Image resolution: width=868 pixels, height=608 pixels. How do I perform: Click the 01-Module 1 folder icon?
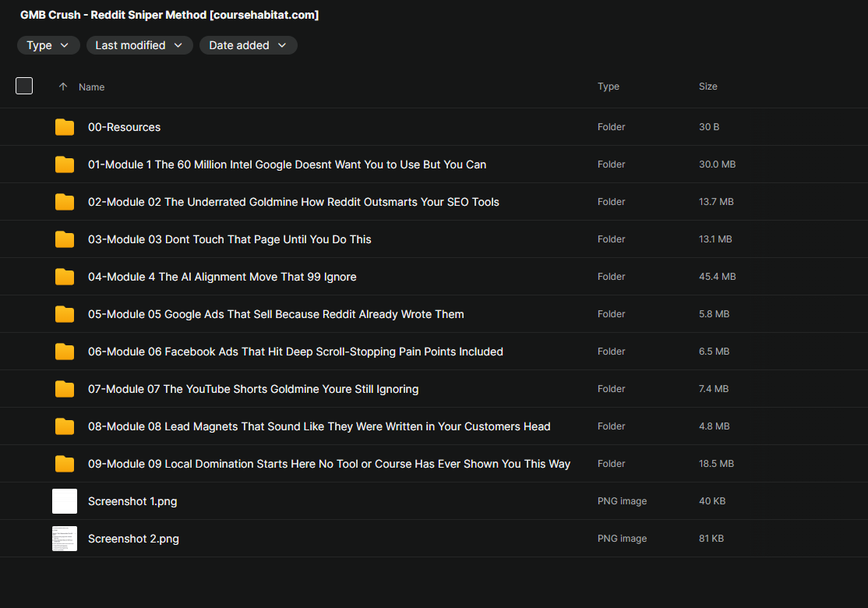coord(65,164)
